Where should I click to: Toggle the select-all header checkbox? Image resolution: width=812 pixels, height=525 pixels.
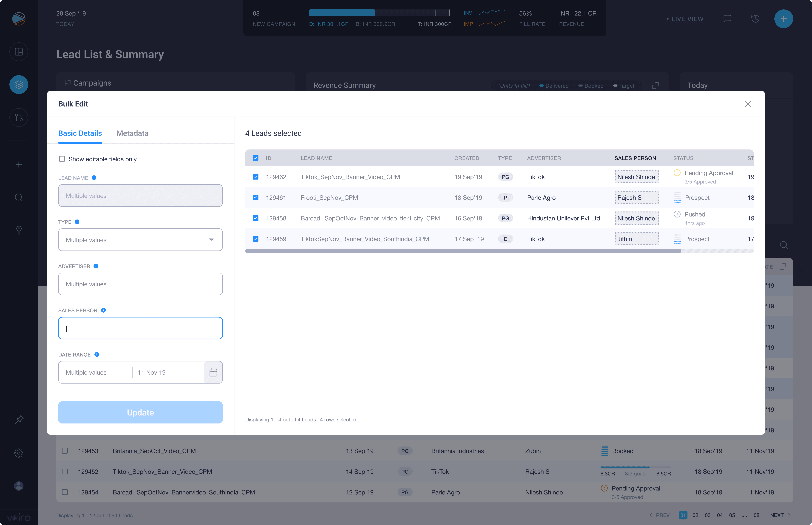[x=256, y=158]
